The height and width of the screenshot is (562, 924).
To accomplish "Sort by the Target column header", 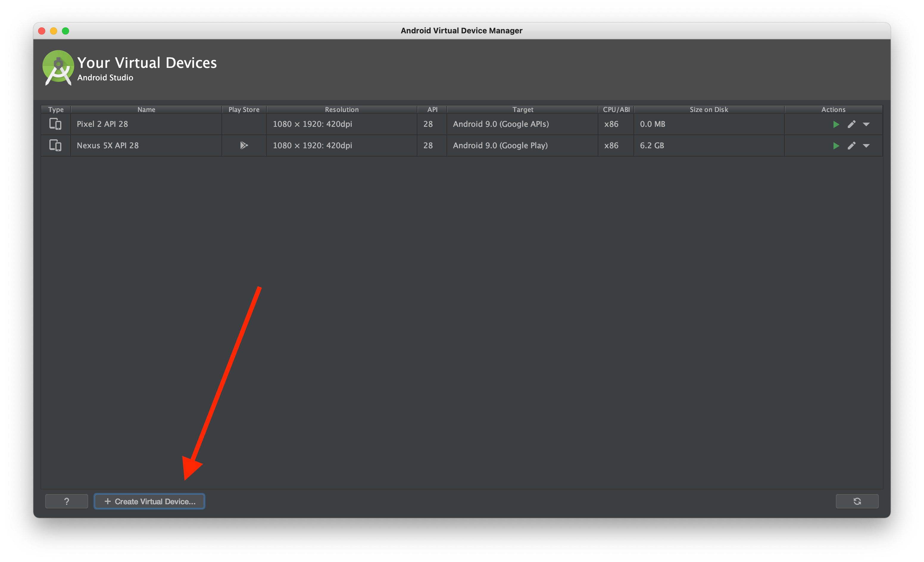I will point(522,110).
